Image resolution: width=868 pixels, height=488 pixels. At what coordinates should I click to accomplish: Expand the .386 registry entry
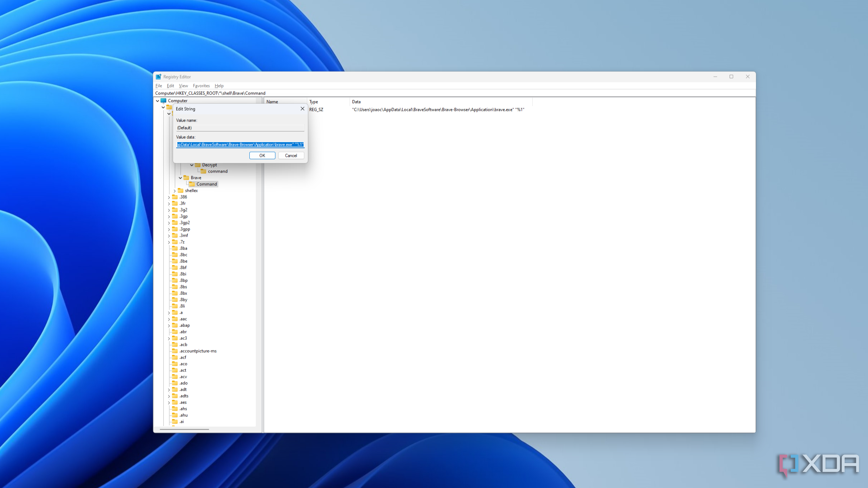(169, 197)
